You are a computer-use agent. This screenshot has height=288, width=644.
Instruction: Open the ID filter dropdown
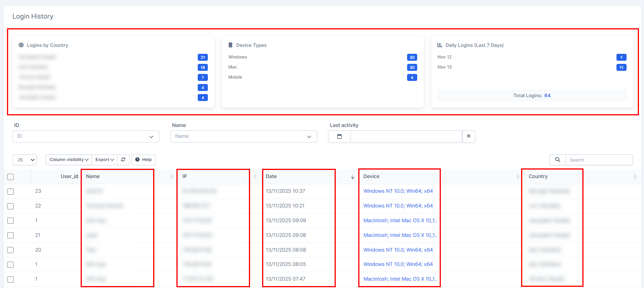[86, 136]
